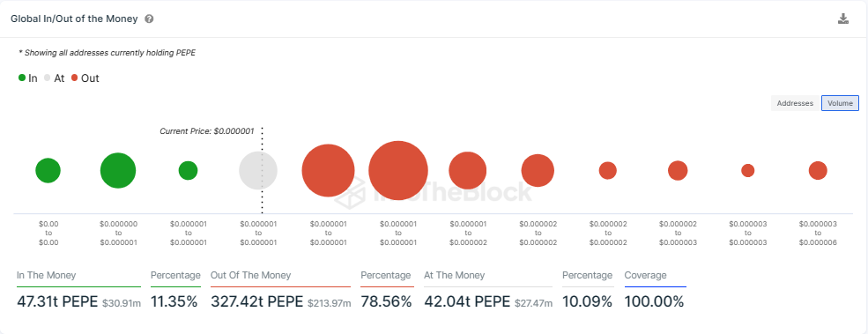Click the download chart icon

coord(843,19)
